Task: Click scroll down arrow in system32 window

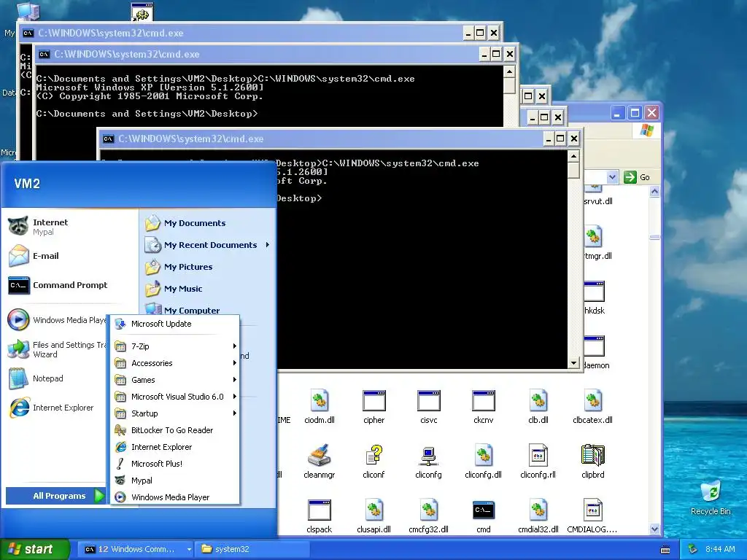Action: pyautogui.click(x=654, y=529)
